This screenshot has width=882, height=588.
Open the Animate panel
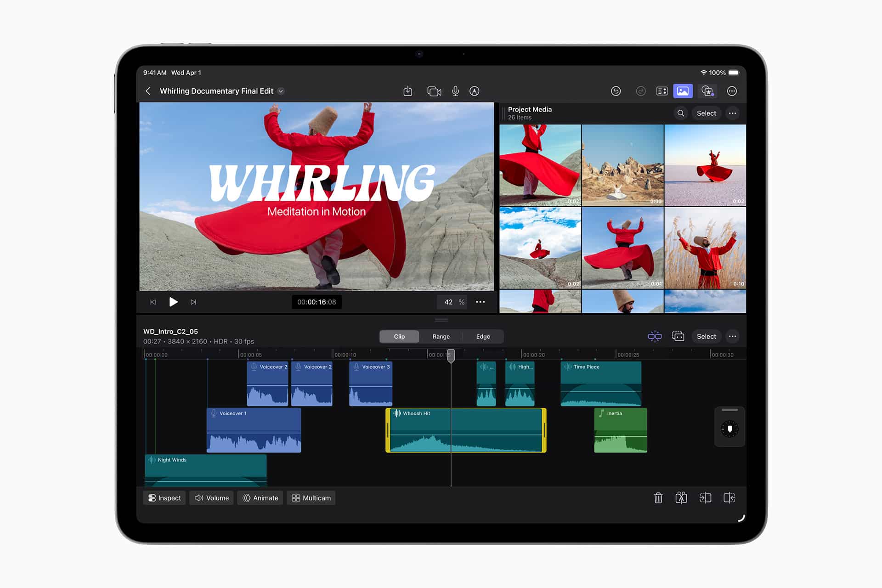pos(260,498)
